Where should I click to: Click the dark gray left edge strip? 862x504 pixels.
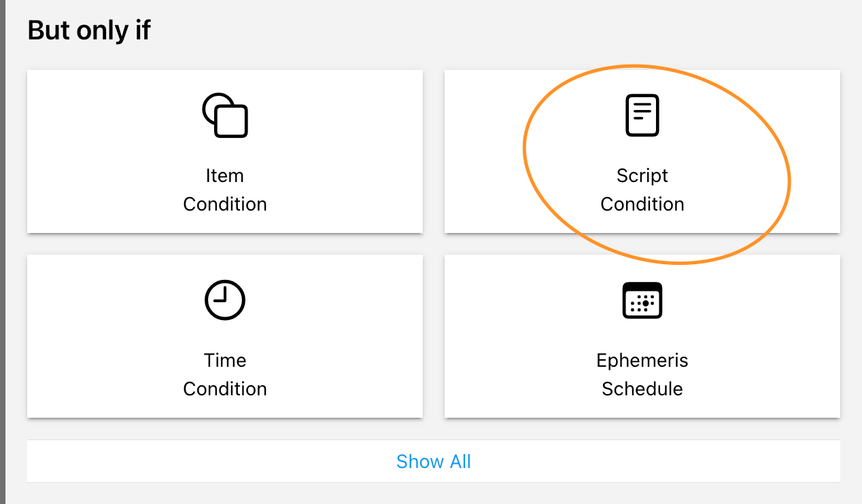2,252
